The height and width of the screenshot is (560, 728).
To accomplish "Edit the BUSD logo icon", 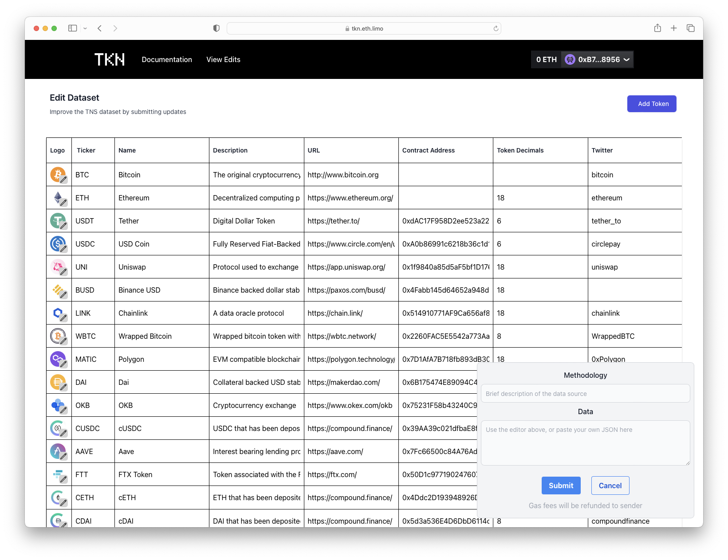I will [x=64, y=295].
